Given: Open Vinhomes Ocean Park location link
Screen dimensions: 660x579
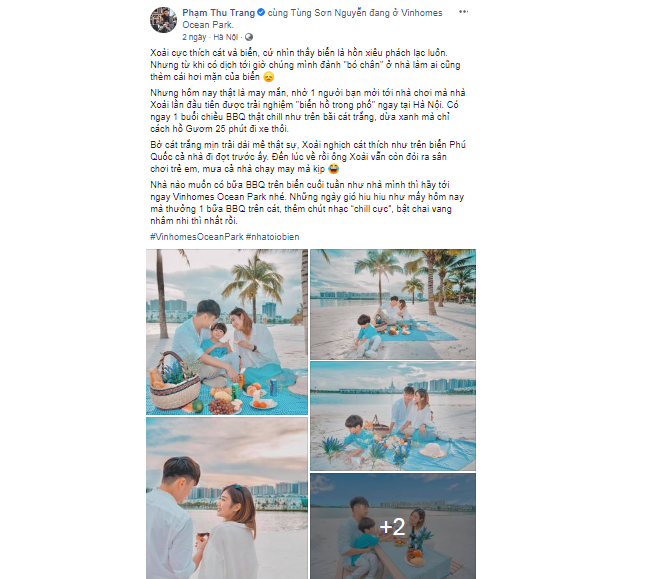Looking at the screenshot, I should point(312,19).
